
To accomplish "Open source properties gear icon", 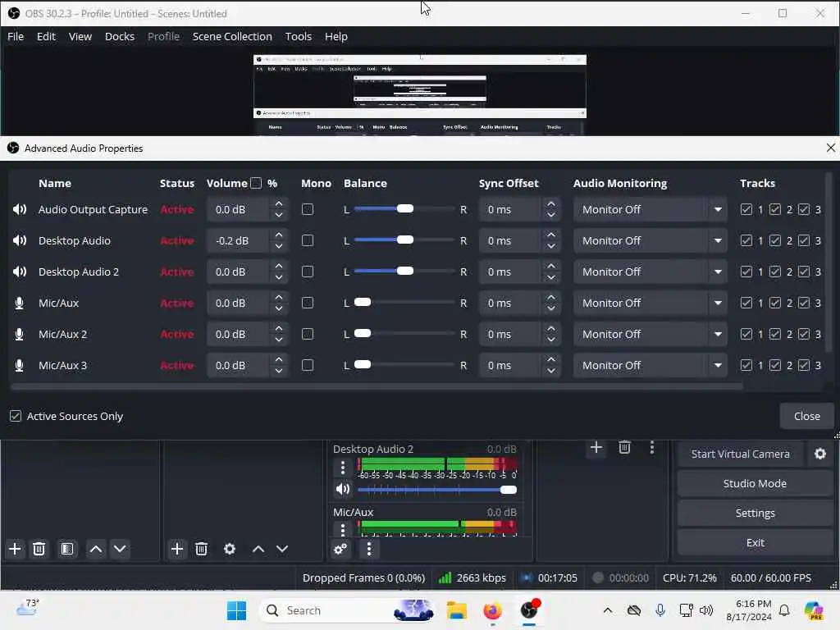I will 230,549.
